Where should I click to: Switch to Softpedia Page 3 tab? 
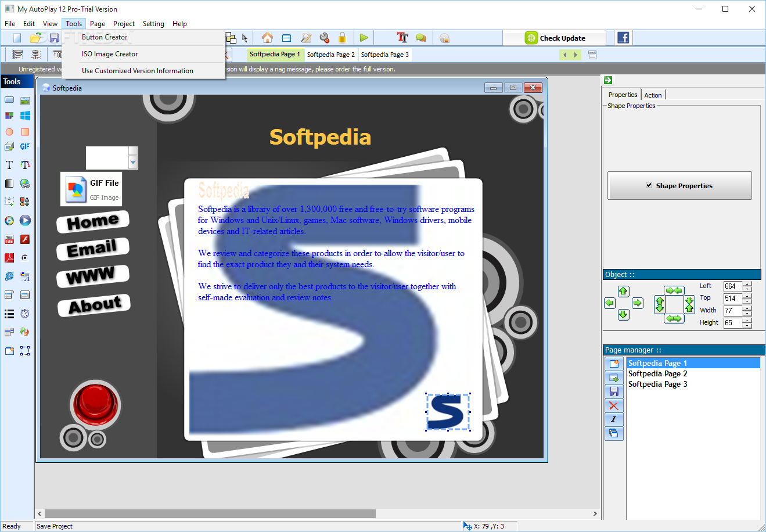(x=384, y=55)
